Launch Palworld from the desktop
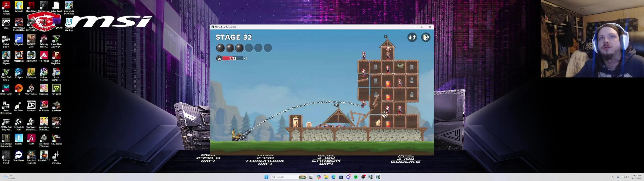The height and width of the screenshot is (181, 644). click(19, 7)
